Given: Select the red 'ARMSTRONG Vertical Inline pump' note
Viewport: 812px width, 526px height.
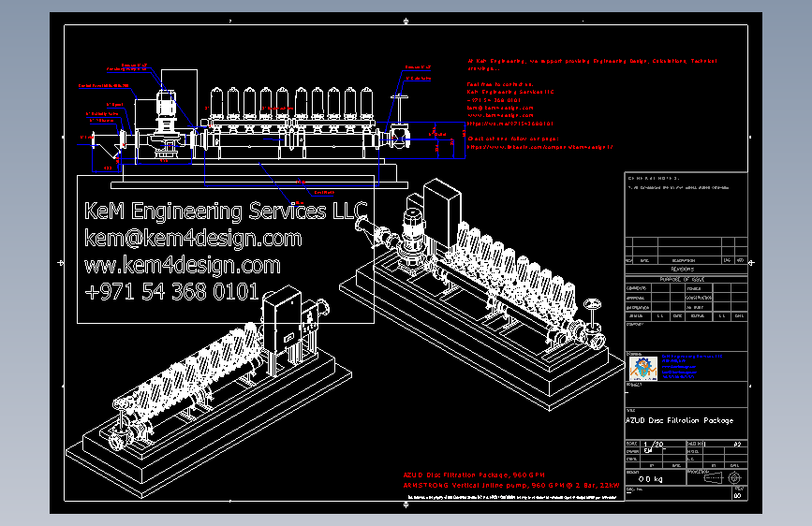Looking at the screenshot, I should point(511,486).
